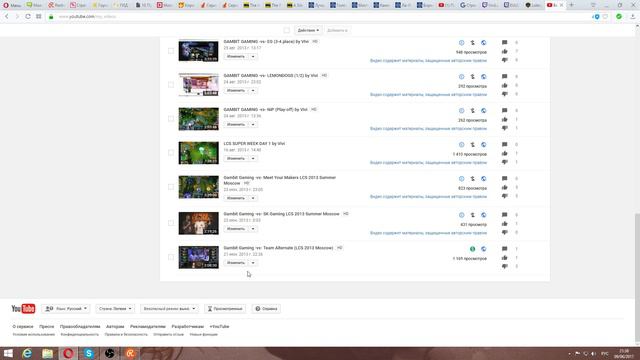Open the Действия dropdown
The width and height of the screenshot is (640, 360).
coord(308,30)
